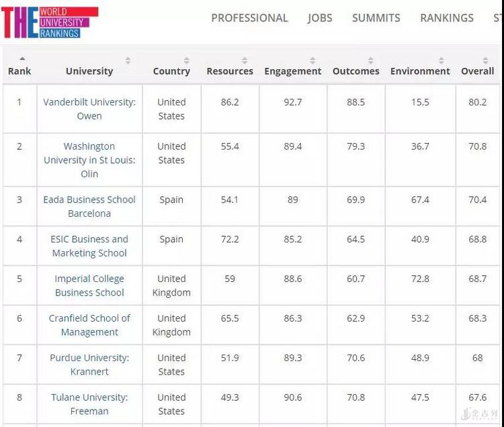This screenshot has width=504, height=427.
Task: Open Washington University in St Louis: Olin
Action: tap(89, 160)
